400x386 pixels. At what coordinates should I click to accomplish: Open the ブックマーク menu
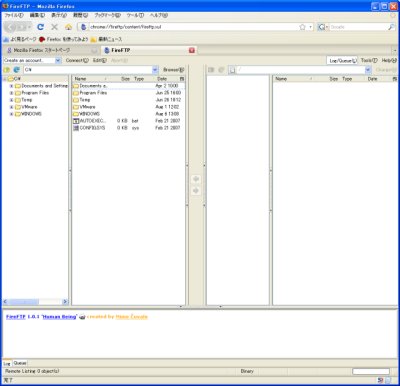[x=107, y=15]
